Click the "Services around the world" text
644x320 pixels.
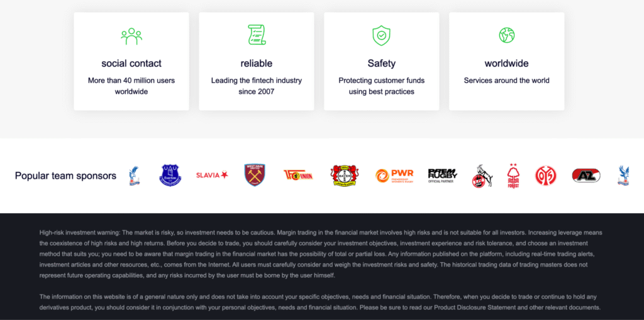pyautogui.click(x=507, y=80)
